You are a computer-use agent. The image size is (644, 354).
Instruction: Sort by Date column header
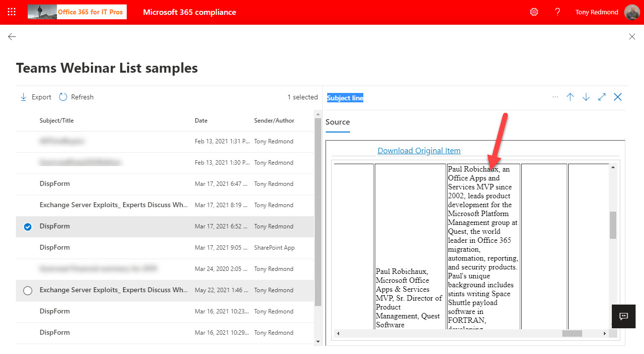pos(201,121)
